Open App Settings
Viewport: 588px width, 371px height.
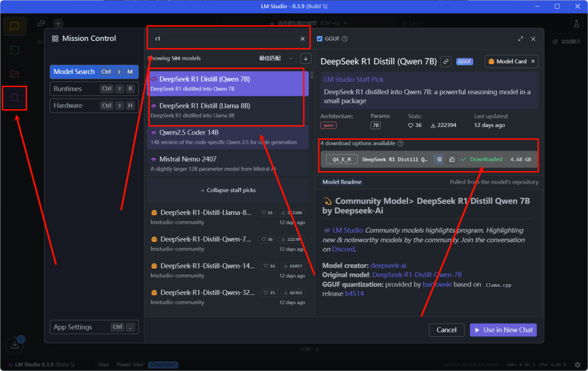click(94, 327)
